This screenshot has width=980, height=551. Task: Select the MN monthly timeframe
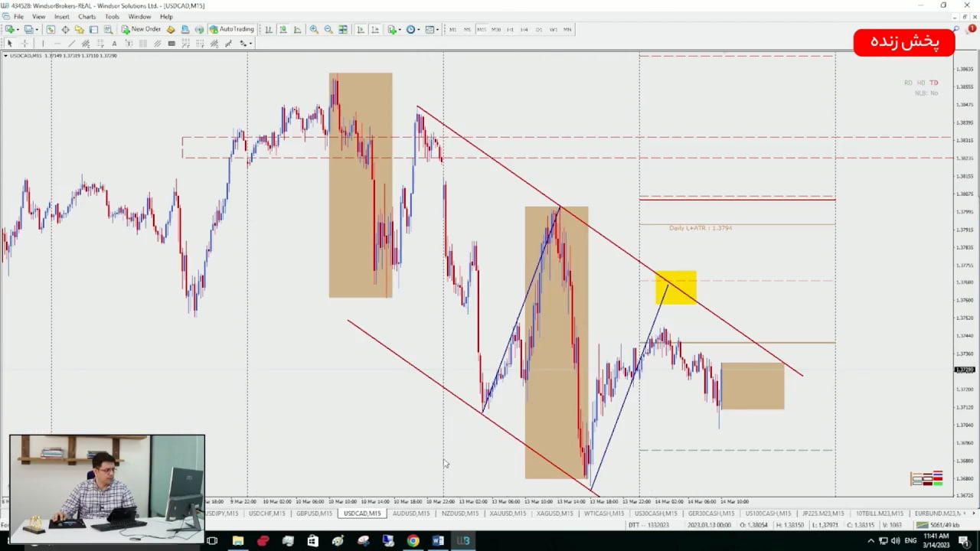point(567,29)
